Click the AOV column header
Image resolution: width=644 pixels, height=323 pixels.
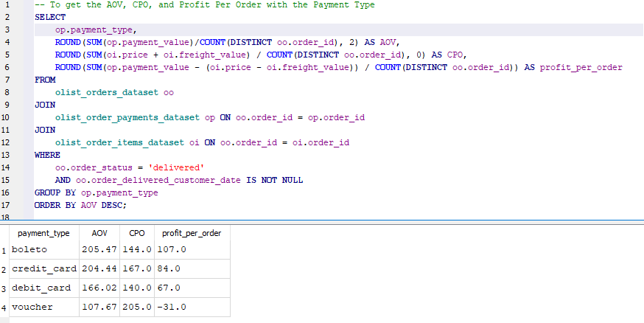pyautogui.click(x=99, y=233)
